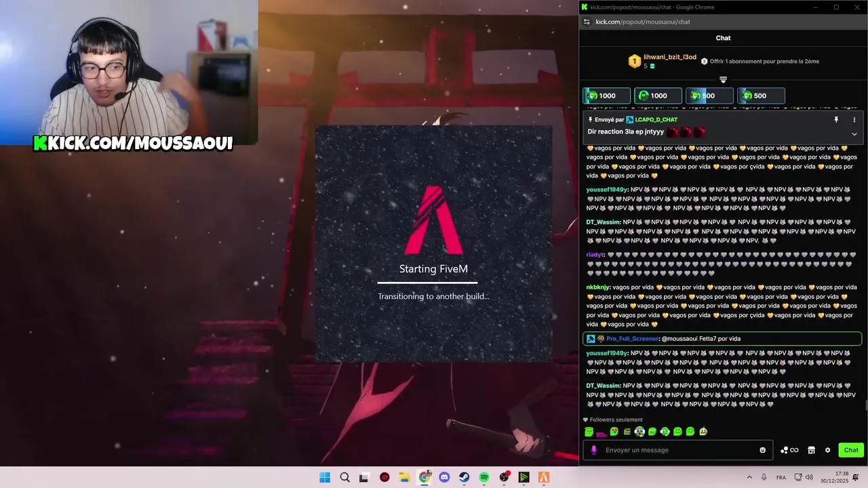Image resolution: width=868 pixels, height=488 pixels.
Task: Click the green Chat send button
Action: click(x=851, y=450)
